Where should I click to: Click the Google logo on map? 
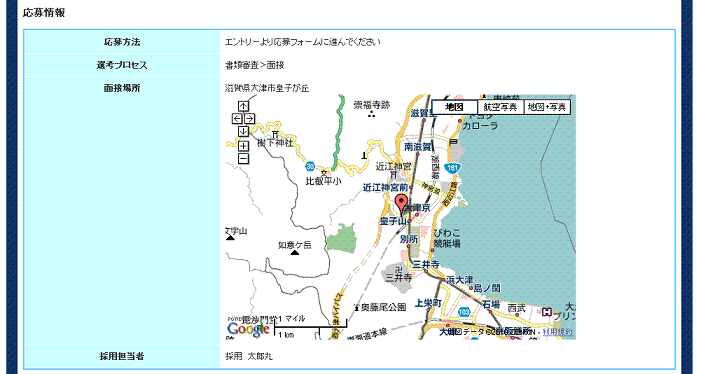point(248,329)
